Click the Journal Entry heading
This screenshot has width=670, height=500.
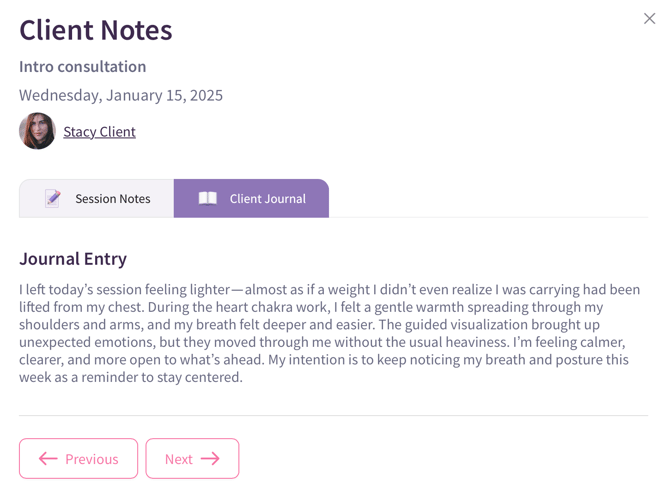73,259
